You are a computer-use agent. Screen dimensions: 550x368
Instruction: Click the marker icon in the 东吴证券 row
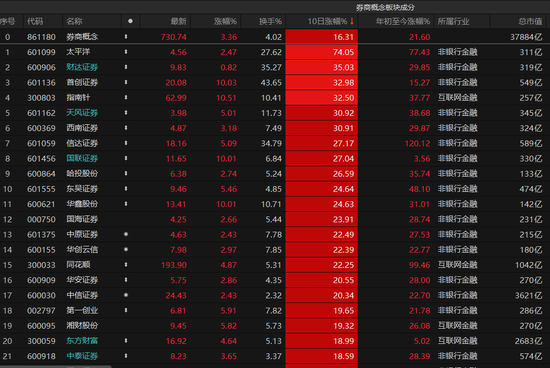click(126, 189)
